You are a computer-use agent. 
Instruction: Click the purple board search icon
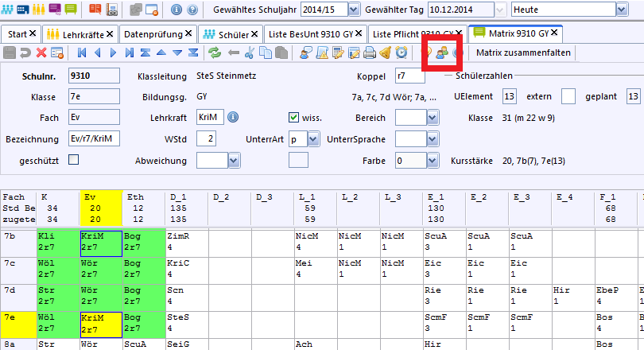(x=55, y=9)
